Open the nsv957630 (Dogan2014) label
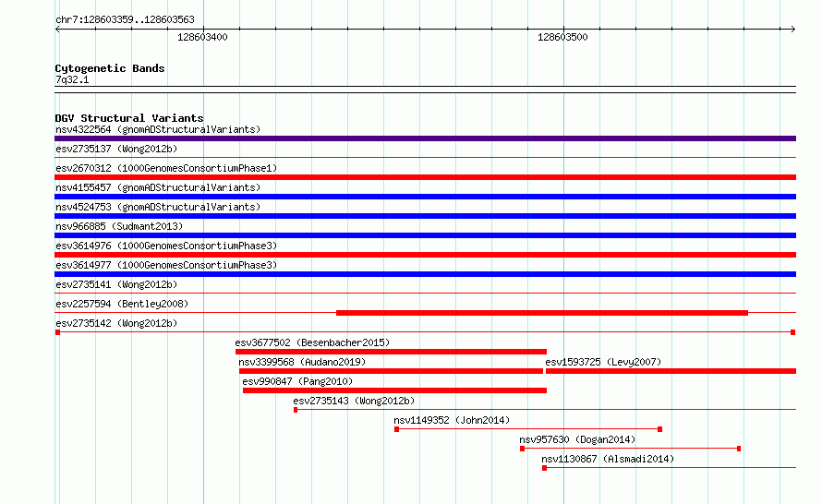 coord(577,439)
